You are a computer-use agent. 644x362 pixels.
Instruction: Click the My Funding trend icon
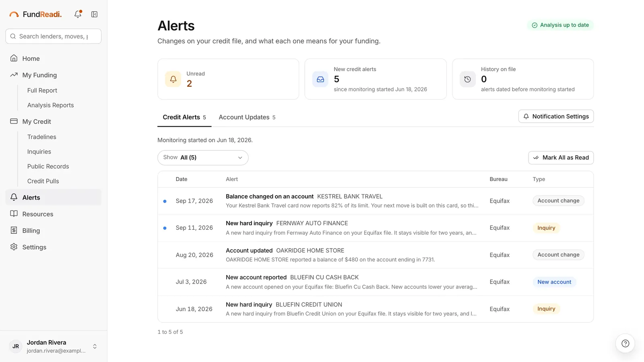pos(14,75)
